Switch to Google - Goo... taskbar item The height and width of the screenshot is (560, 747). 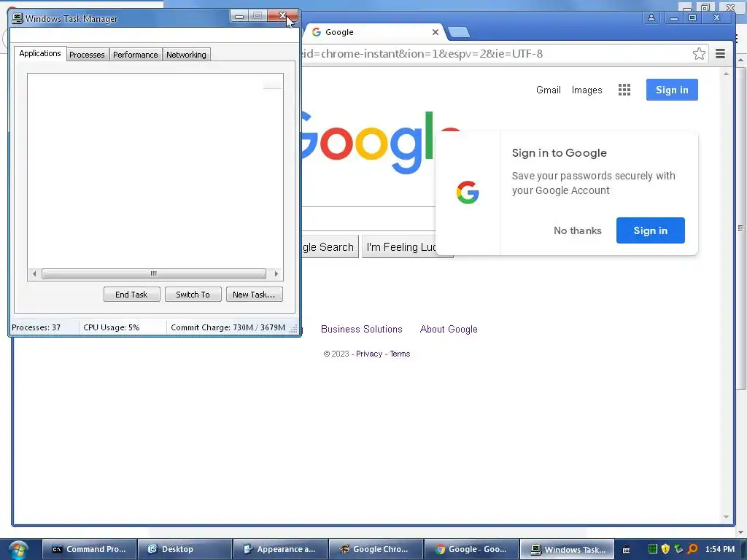pyautogui.click(x=471, y=549)
